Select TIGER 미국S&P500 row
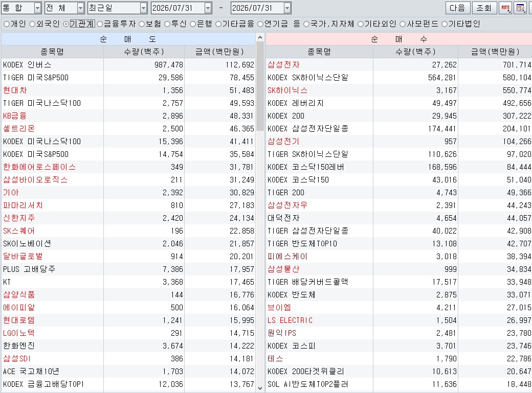 pyautogui.click(x=128, y=78)
